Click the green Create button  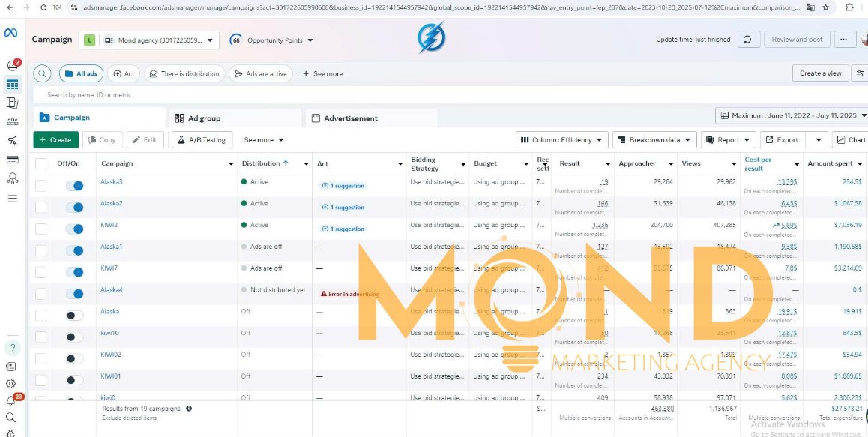coord(56,140)
